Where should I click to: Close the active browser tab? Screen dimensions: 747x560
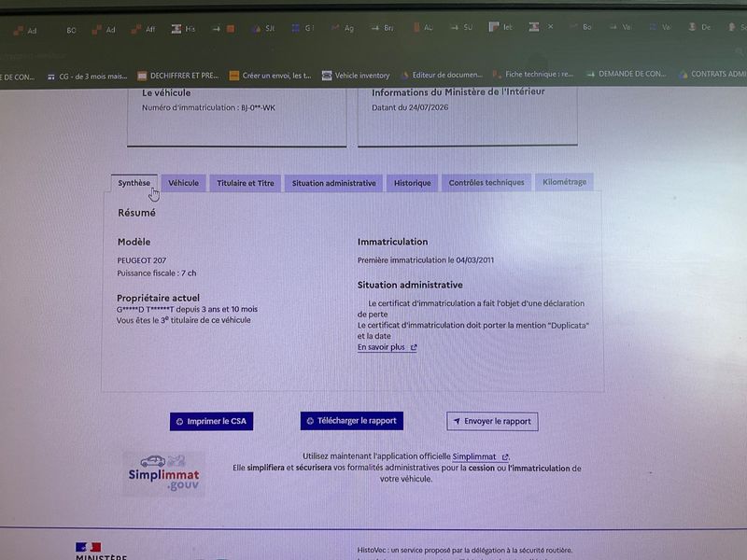(x=550, y=27)
